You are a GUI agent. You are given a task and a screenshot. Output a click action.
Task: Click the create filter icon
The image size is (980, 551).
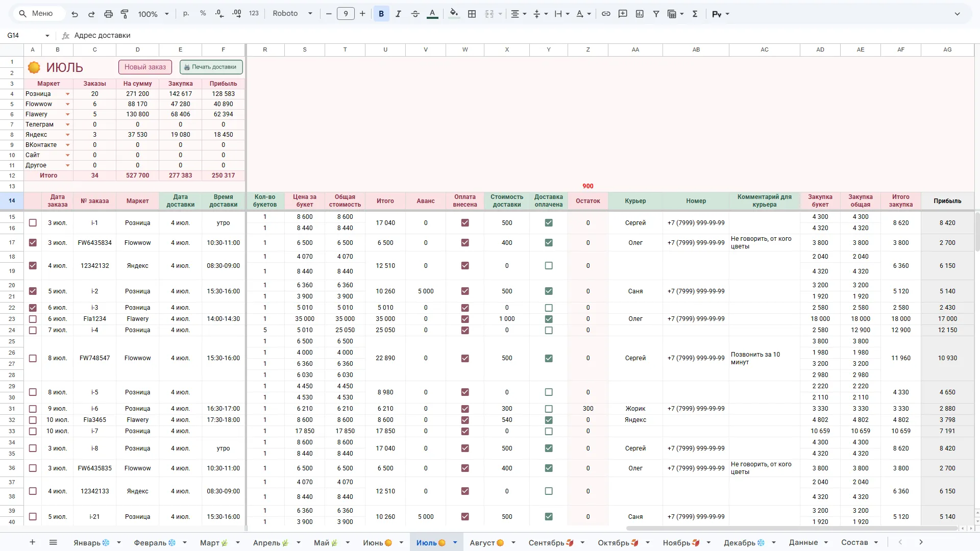click(x=656, y=14)
